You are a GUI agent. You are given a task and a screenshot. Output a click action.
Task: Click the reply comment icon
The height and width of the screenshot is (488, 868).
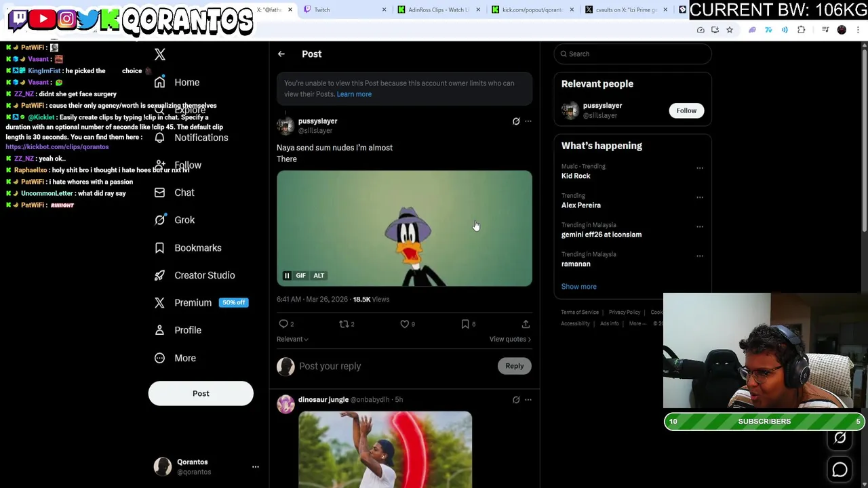[x=283, y=324]
